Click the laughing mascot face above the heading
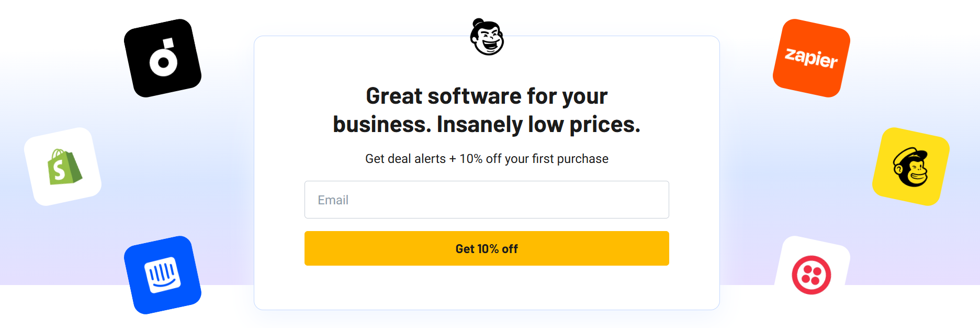This screenshot has height=328, width=980. point(487,37)
